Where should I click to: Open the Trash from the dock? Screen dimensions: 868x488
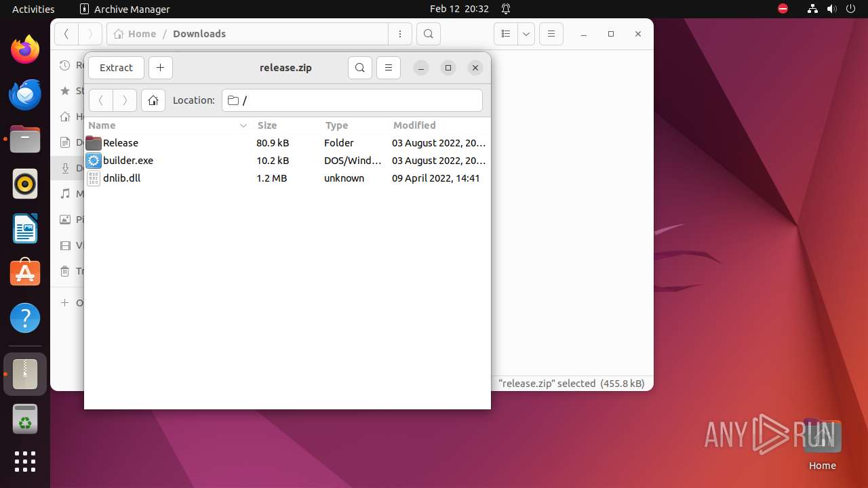25,419
